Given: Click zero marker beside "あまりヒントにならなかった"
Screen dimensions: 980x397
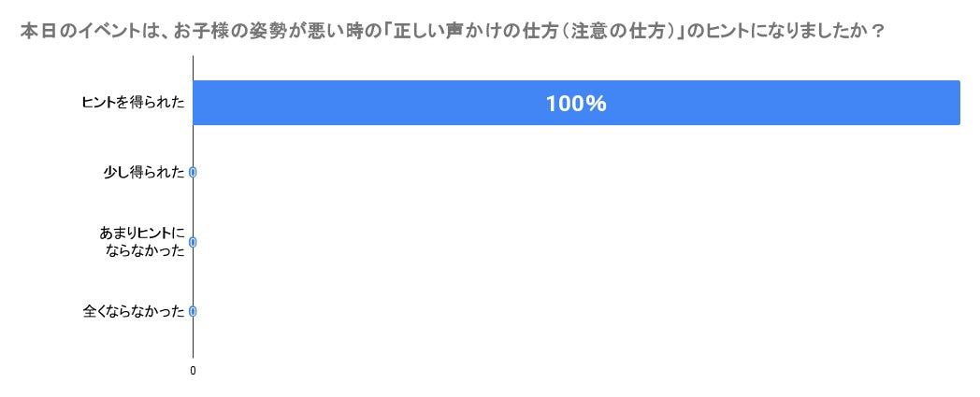Looking at the screenshot, I should coord(193,242).
